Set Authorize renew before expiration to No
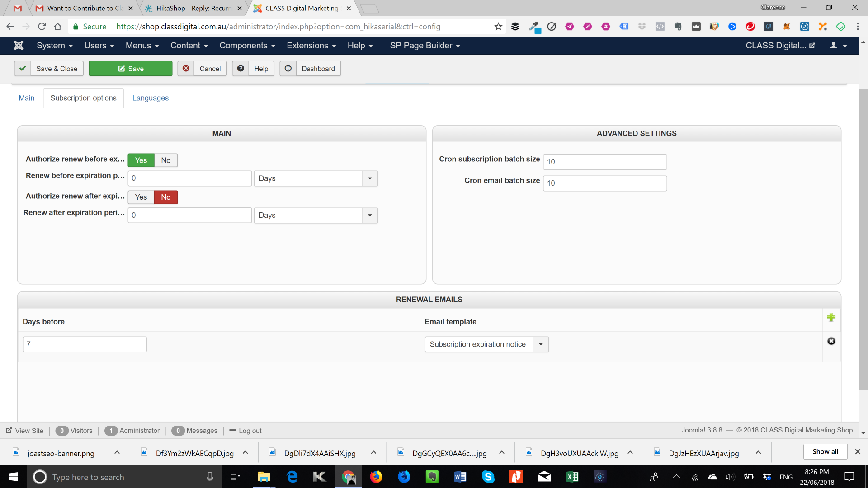The height and width of the screenshot is (488, 868). click(165, 160)
